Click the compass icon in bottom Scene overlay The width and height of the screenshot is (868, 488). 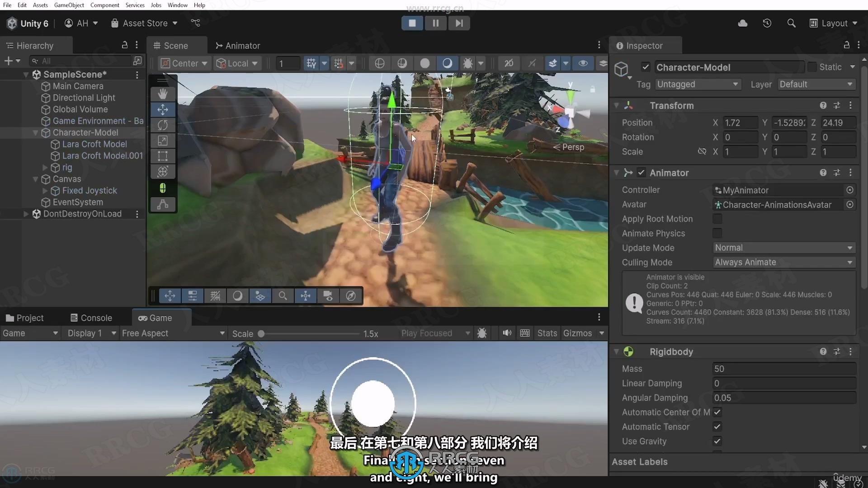[351, 296]
